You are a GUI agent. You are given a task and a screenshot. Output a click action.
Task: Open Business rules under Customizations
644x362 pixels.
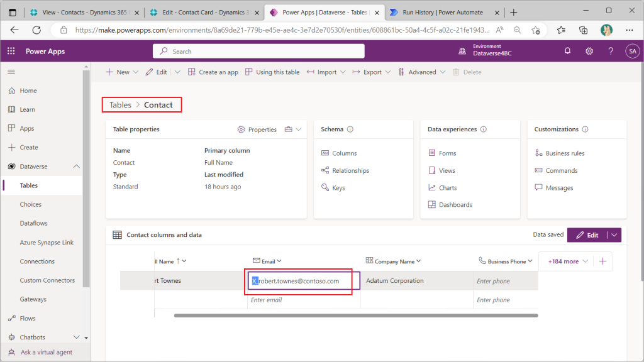(565, 153)
